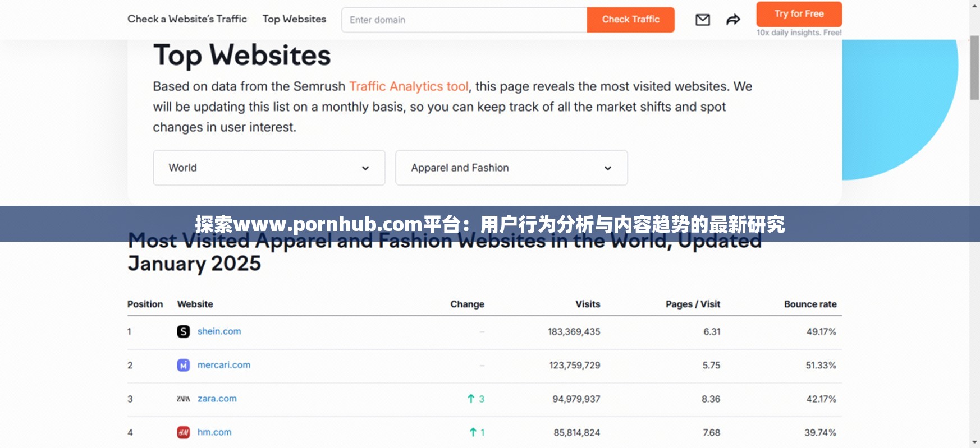The height and width of the screenshot is (448, 980).
Task: Click the Position column header
Action: (145, 304)
